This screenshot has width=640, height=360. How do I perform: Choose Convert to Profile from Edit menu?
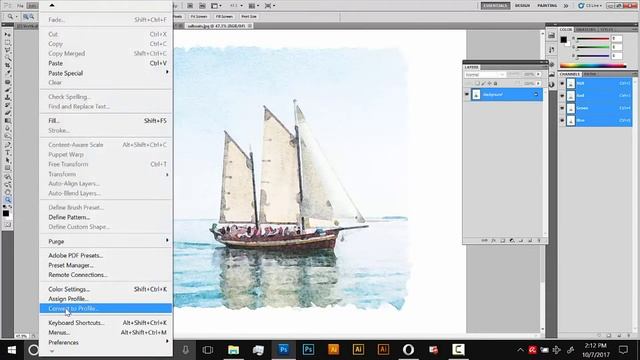(x=106, y=308)
